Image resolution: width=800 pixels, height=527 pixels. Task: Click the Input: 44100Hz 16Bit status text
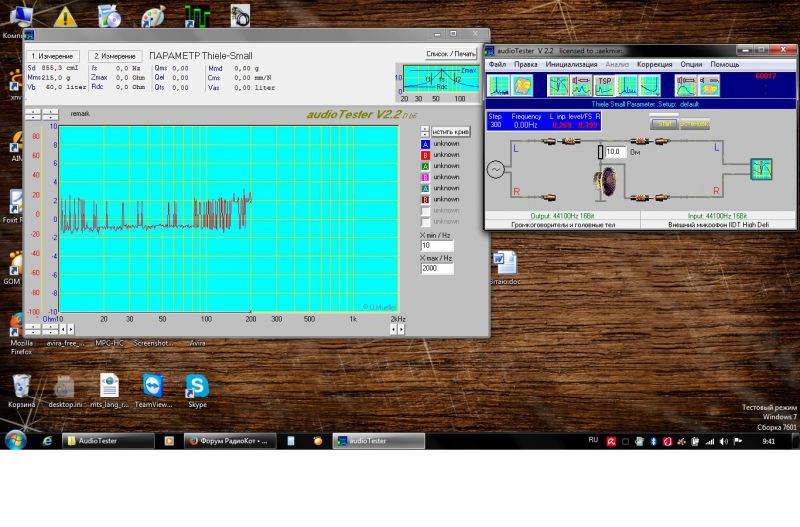click(x=717, y=216)
